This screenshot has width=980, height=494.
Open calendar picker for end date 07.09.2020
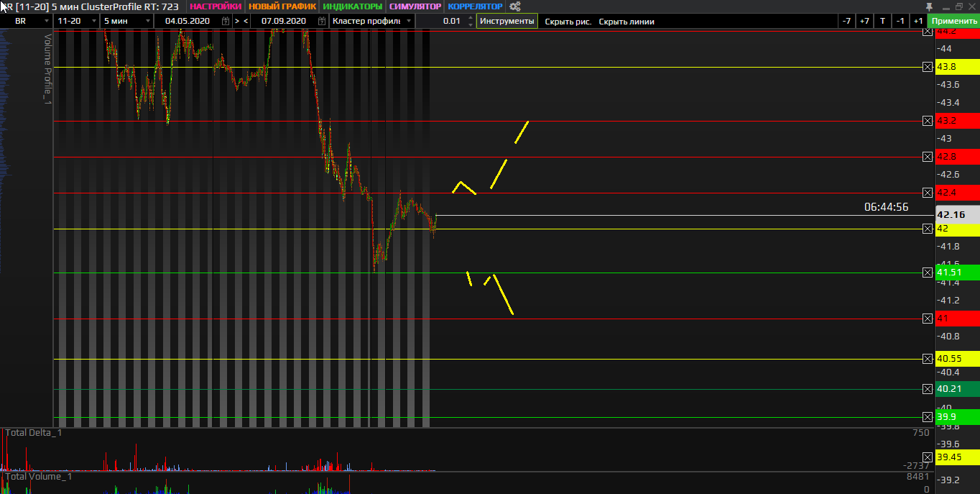(322, 21)
